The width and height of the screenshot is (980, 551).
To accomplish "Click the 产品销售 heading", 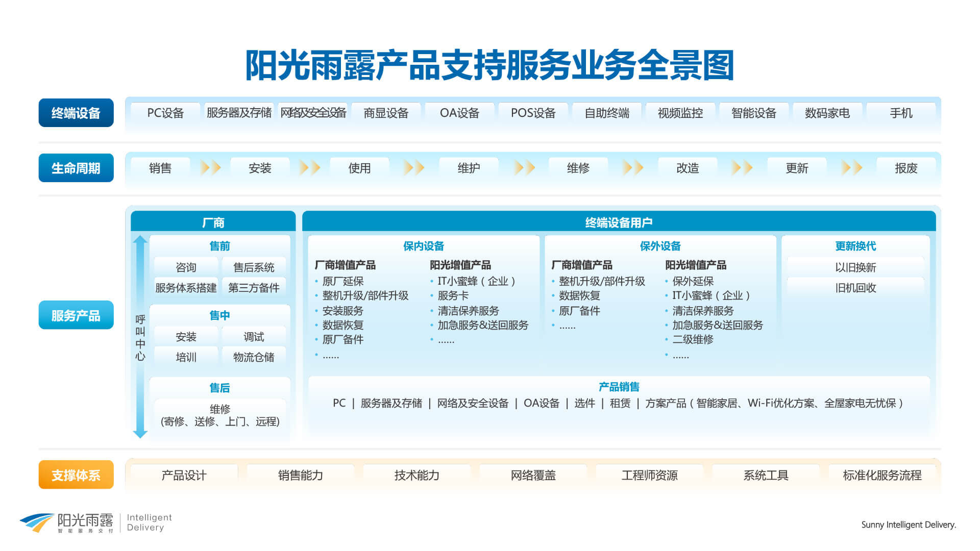I will [619, 387].
